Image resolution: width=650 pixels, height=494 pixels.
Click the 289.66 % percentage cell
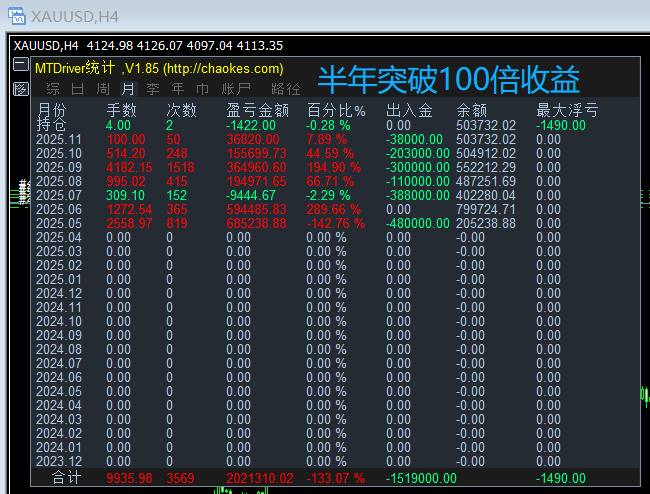pyautogui.click(x=334, y=209)
